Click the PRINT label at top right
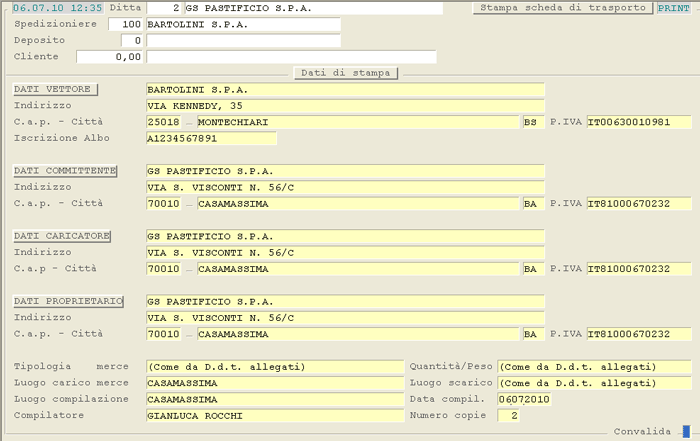Image resolution: width=700 pixels, height=441 pixels. pos(673,8)
